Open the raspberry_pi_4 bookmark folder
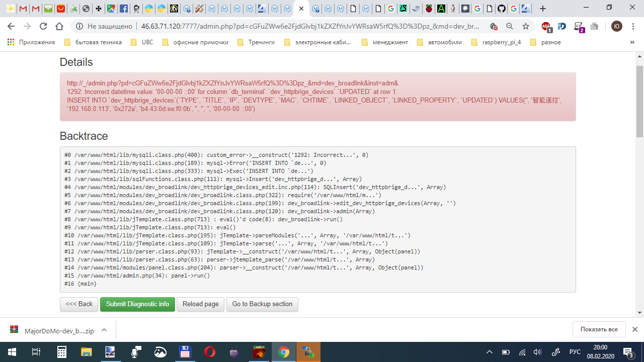Image resolution: width=644 pixels, height=362 pixels. click(496, 42)
